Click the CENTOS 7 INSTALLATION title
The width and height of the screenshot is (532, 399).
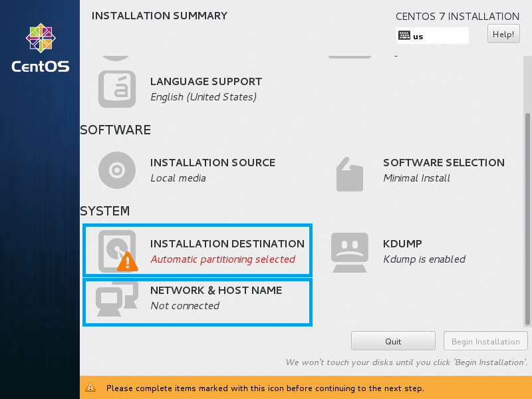[458, 16]
